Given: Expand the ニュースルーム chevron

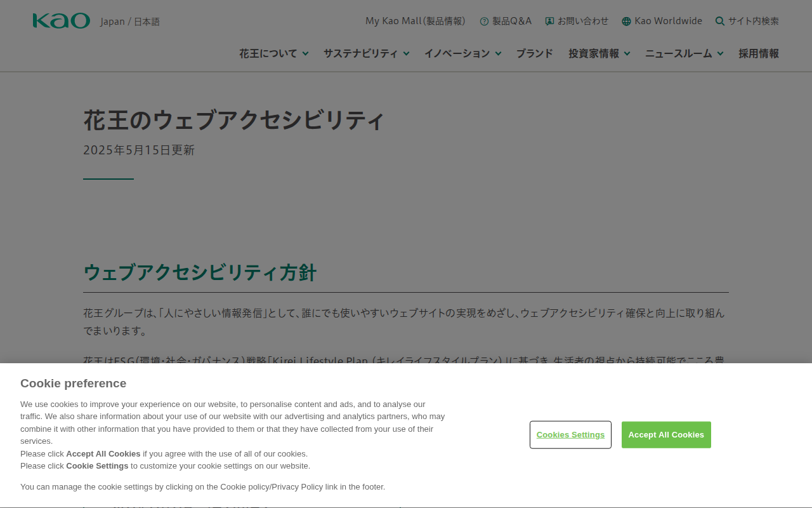Looking at the screenshot, I should click(x=720, y=53).
